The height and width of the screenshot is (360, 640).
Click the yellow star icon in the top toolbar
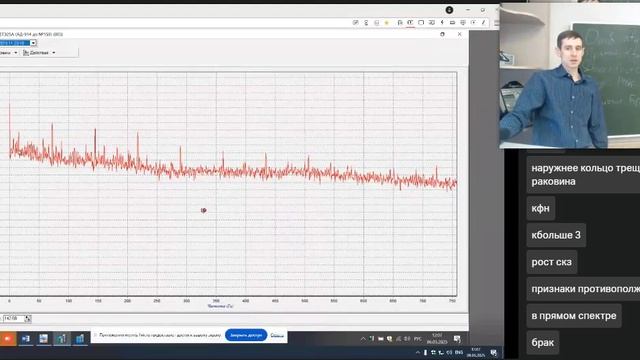tap(387, 23)
